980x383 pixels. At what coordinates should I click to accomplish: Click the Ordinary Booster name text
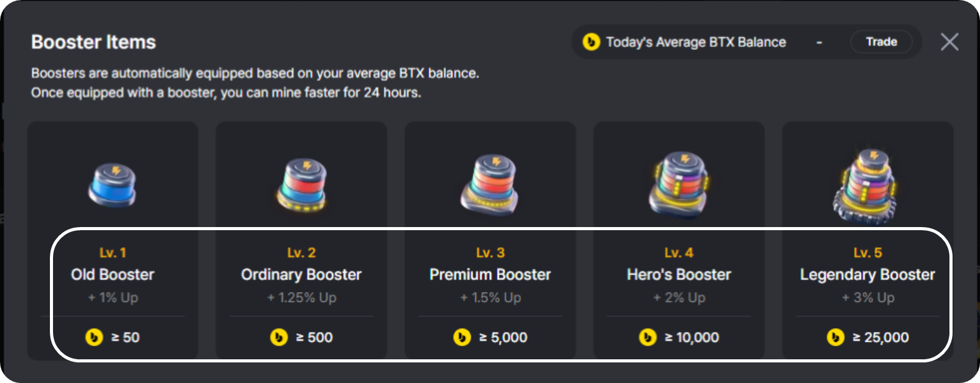click(x=301, y=274)
